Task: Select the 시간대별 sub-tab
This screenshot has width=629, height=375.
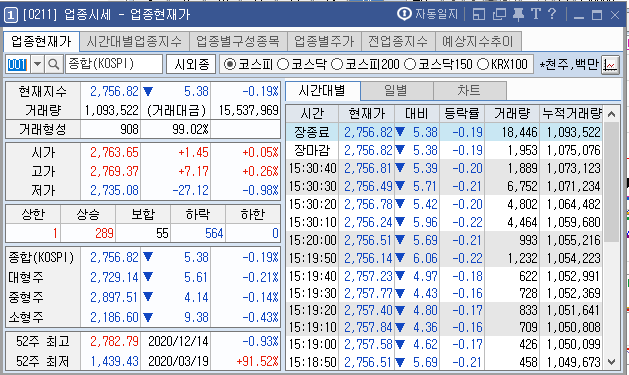Action: [x=323, y=91]
